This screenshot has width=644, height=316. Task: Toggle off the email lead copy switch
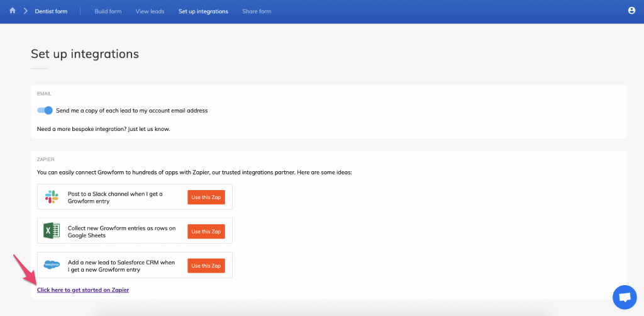coord(45,110)
